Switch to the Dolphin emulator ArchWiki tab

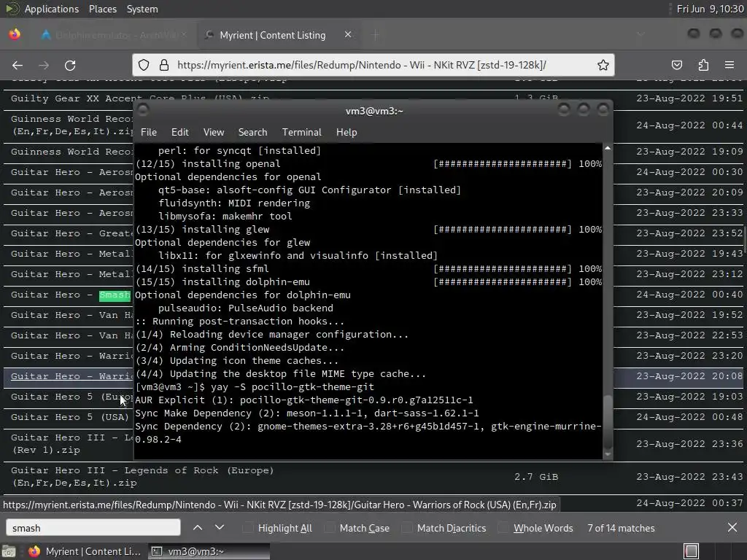click(115, 35)
